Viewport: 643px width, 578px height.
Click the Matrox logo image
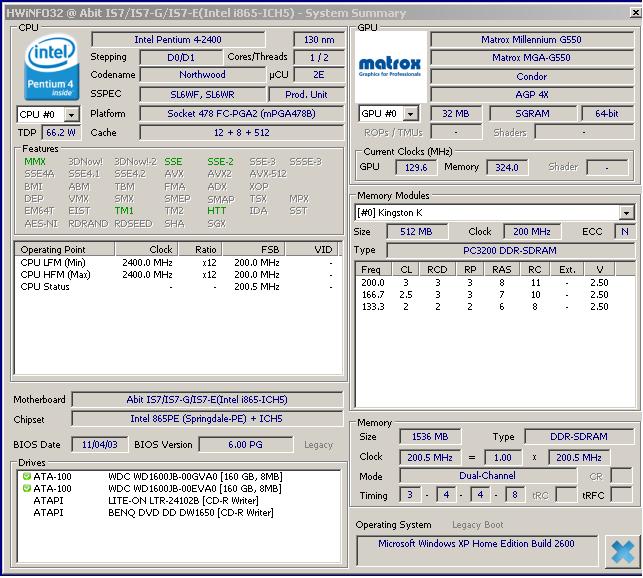(390, 67)
